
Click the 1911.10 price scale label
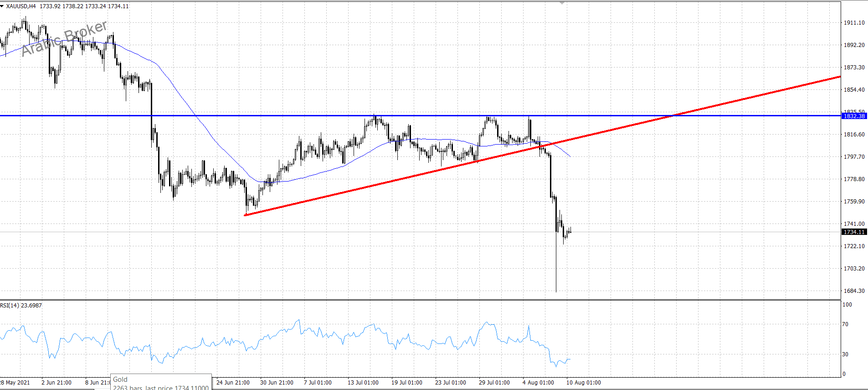click(854, 23)
